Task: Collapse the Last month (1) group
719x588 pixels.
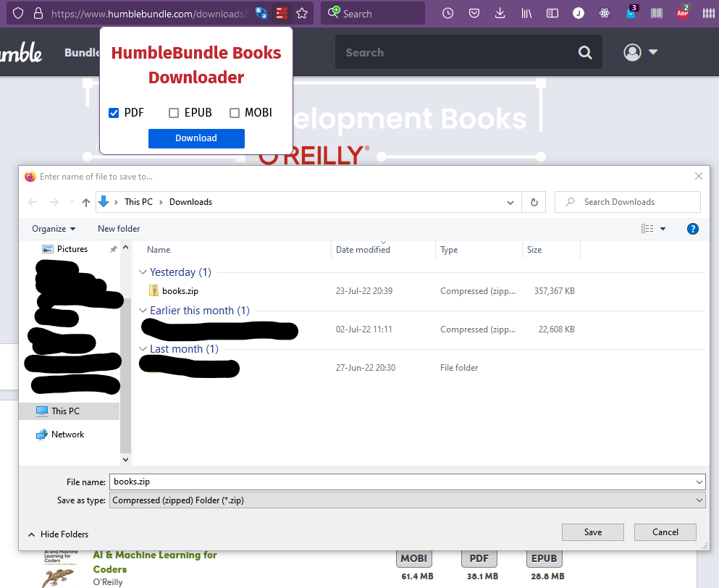Action: 143,349
